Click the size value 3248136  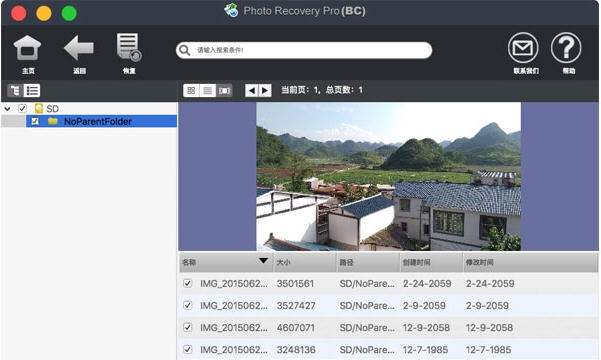(296, 350)
